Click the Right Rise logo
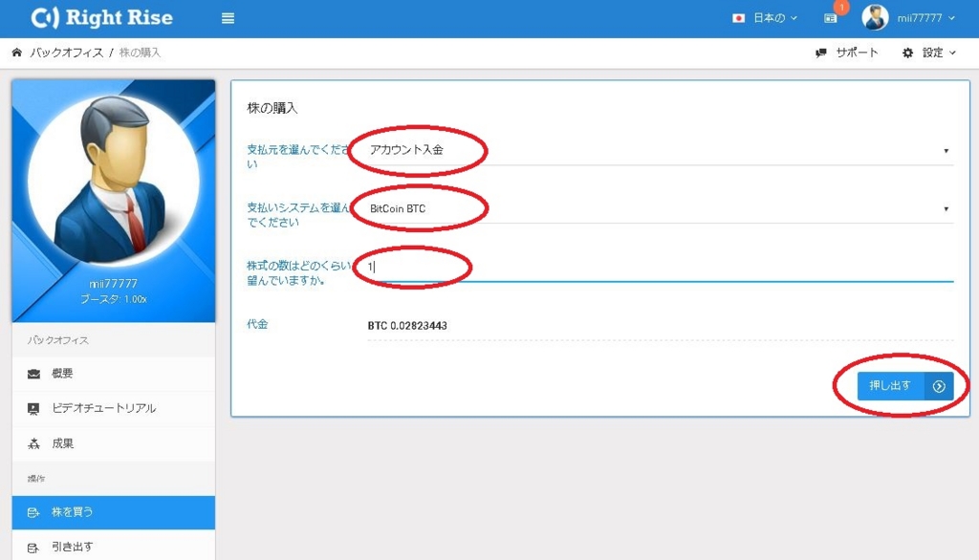The width and height of the screenshot is (979, 560). [x=101, y=18]
